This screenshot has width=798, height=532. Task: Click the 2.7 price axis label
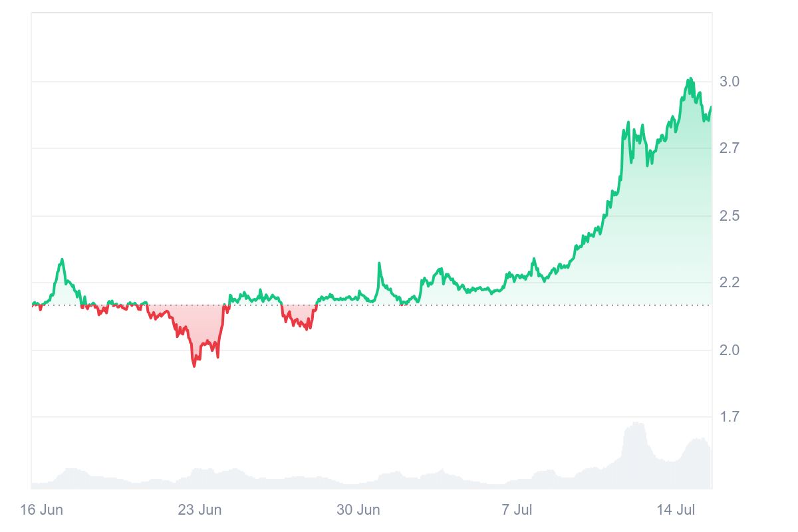(730, 148)
